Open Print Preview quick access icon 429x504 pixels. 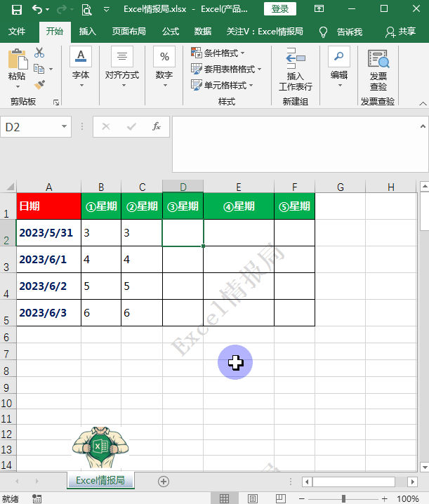86,10
